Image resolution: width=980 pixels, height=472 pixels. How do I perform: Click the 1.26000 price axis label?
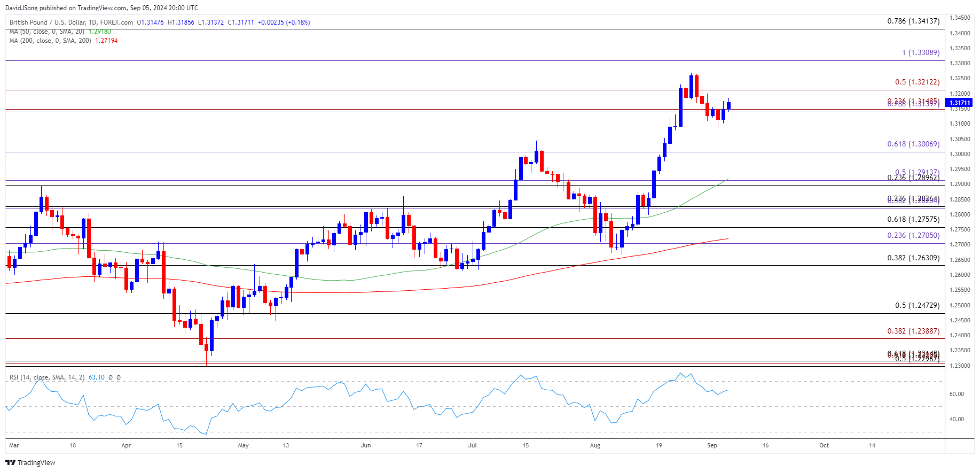pyautogui.click(x=960, y=275)
